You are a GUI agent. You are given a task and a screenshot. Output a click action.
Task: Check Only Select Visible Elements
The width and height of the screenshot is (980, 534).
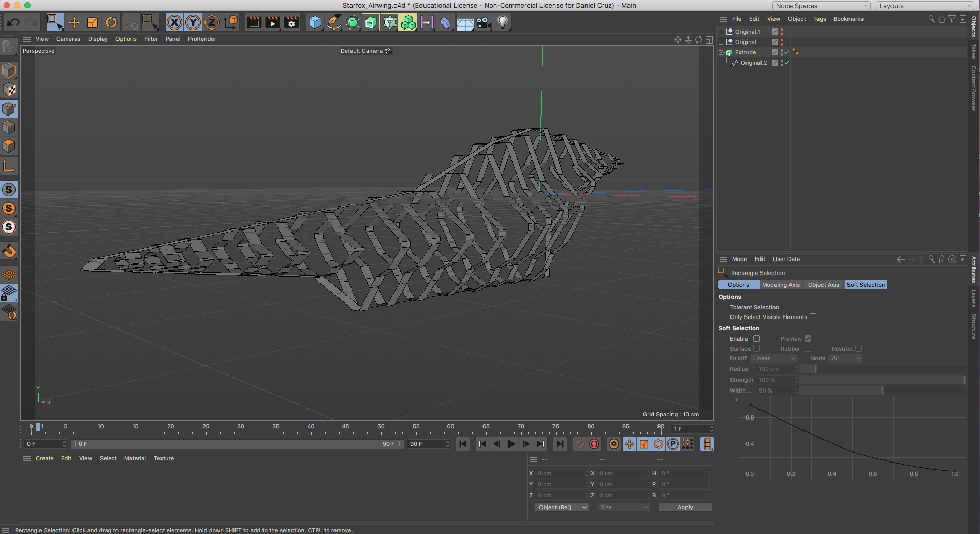tap(813, 317)
